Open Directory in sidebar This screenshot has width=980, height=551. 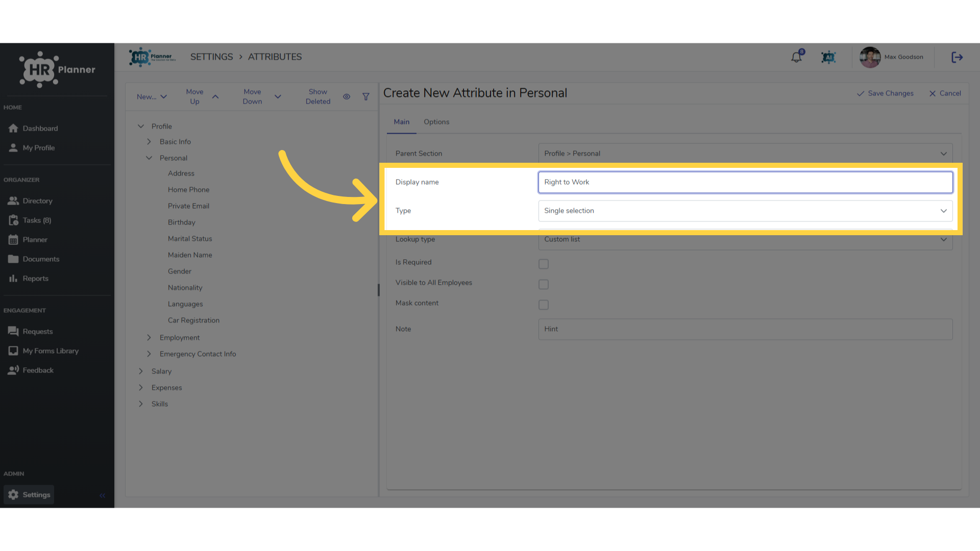(31, 201)
